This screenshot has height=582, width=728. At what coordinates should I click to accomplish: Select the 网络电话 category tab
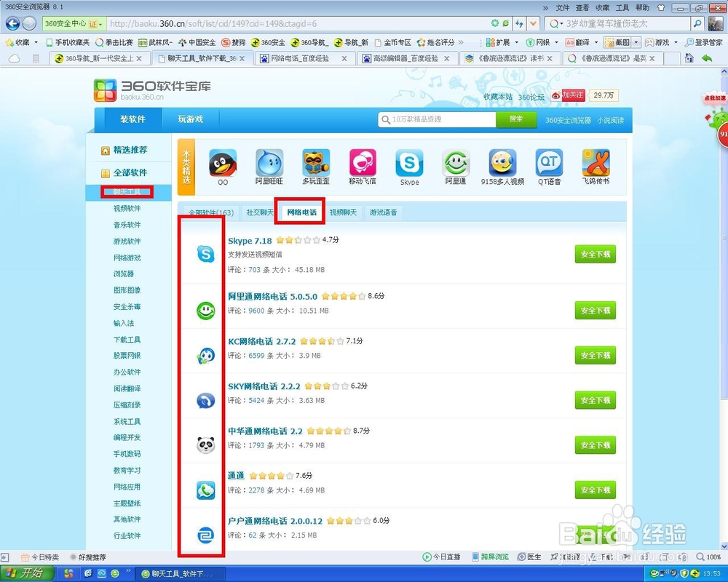coord(302,212)
